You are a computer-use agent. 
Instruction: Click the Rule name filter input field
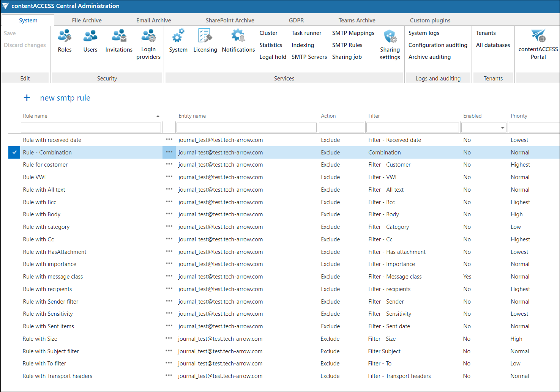click(91, 128)
